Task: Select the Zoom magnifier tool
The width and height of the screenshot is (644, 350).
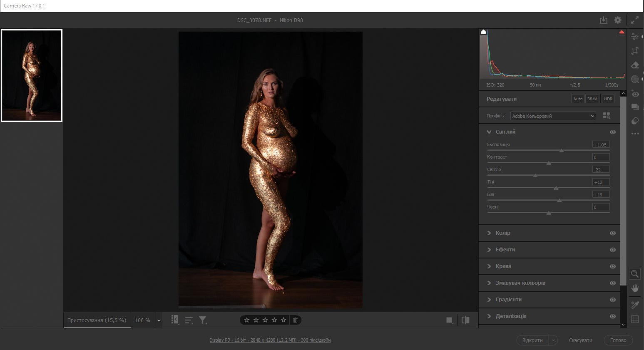Action: pos(635,273)
